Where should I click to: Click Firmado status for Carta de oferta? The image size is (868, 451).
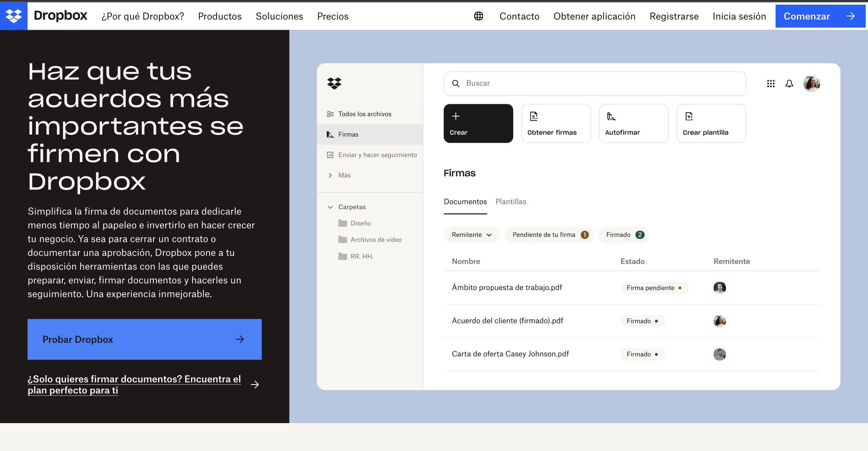click(x=643, y=354)
